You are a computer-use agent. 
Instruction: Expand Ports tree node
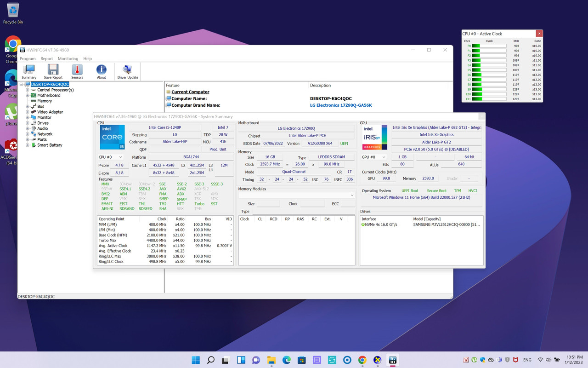tap(28, 139)
